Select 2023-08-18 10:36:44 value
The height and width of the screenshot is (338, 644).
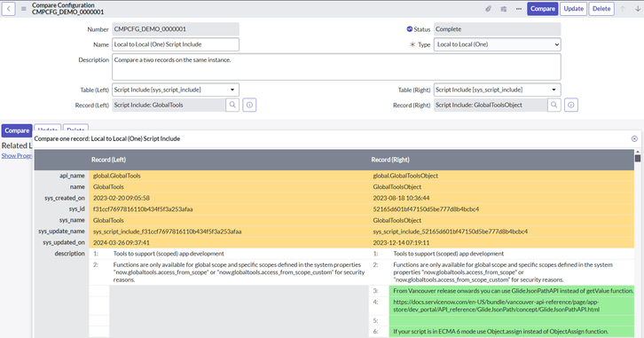coord(401,198)
